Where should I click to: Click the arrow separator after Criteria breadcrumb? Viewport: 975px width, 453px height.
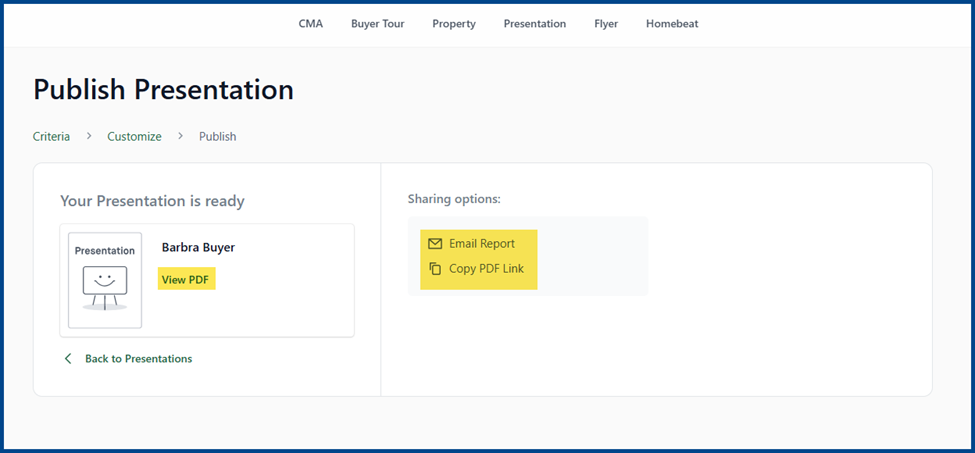pyautogui.click(x=89, y=135)
